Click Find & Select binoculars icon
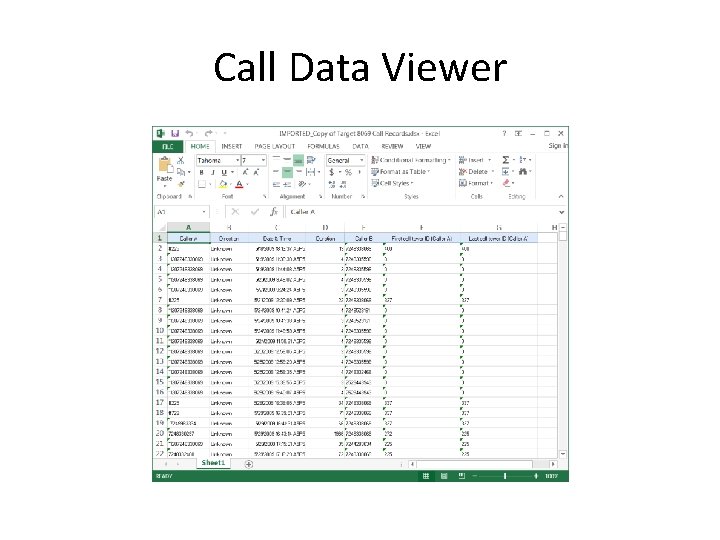 coord(523,172)
